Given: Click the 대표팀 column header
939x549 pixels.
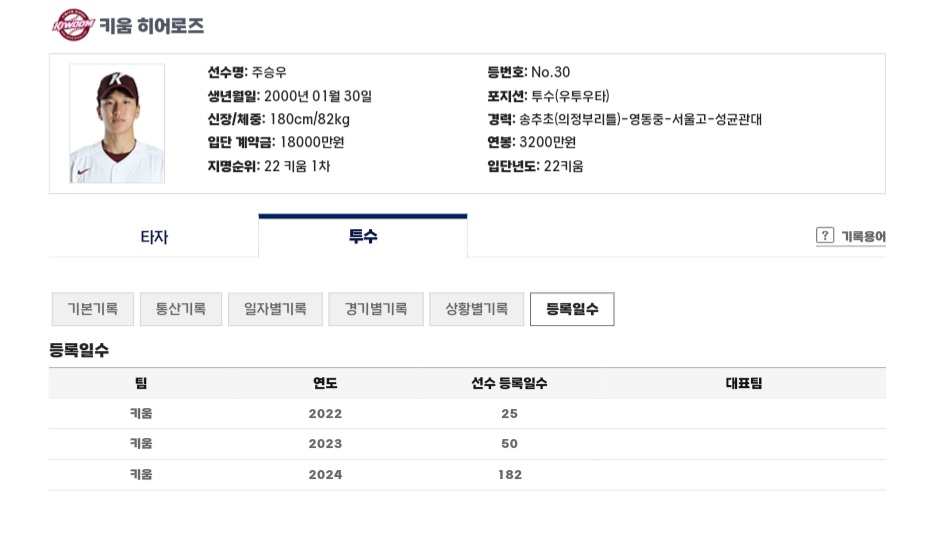Looking at the screenshot, I should (x=744, y=383).
